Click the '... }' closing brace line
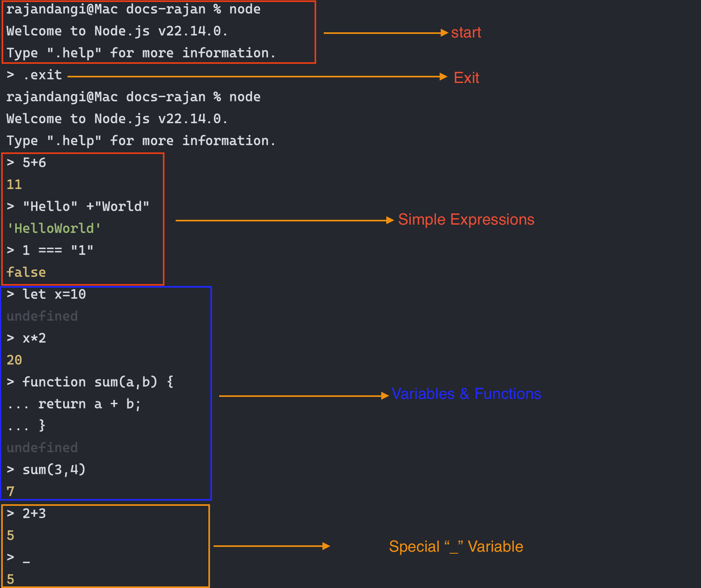Screen dimensions: 701x588 coord(26,426)
